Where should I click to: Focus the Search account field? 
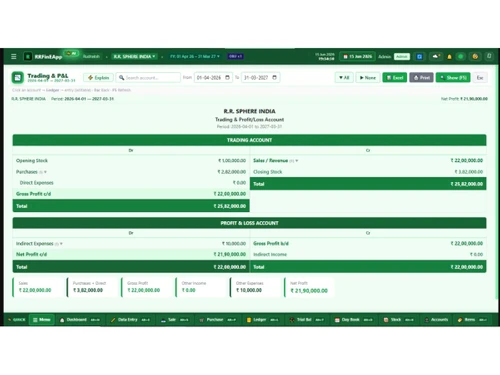pos(148,78)
